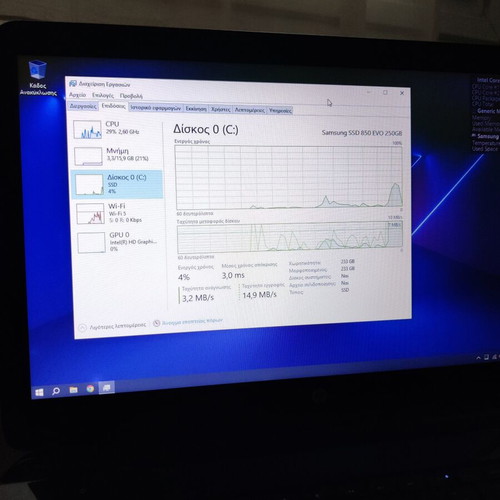Click the Resource Monitor icon at bottom
Screen dimensions: 500x500
156,323
